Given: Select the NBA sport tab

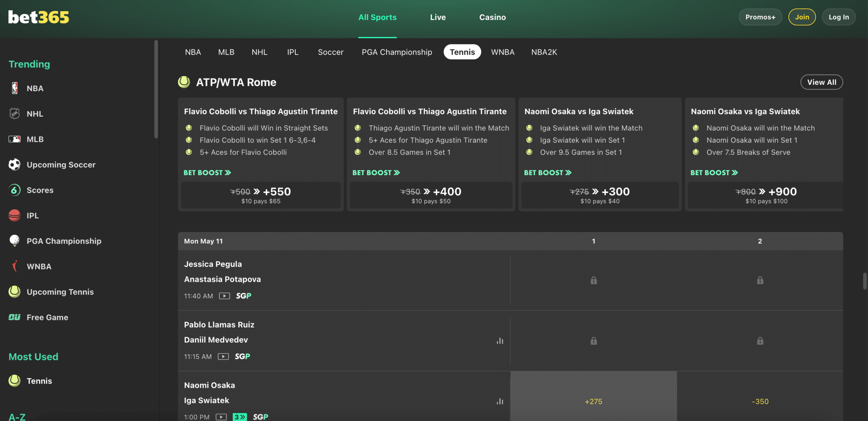Looking at the screenshot, I should pyautogui.click(x=193, y=52).
